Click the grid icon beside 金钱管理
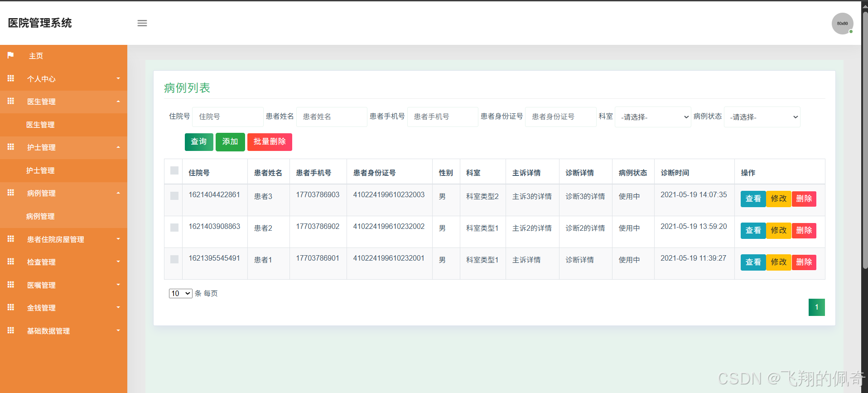 [x=11, y=307]
